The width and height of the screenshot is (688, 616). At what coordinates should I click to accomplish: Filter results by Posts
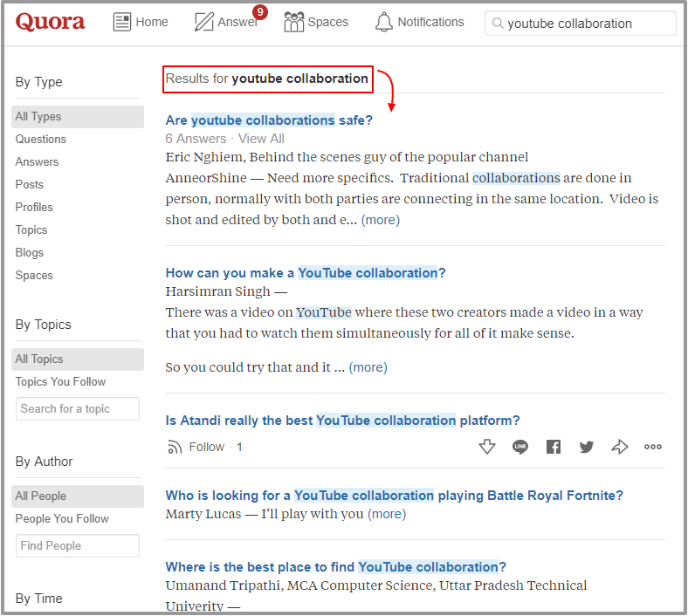click(30, 185)
